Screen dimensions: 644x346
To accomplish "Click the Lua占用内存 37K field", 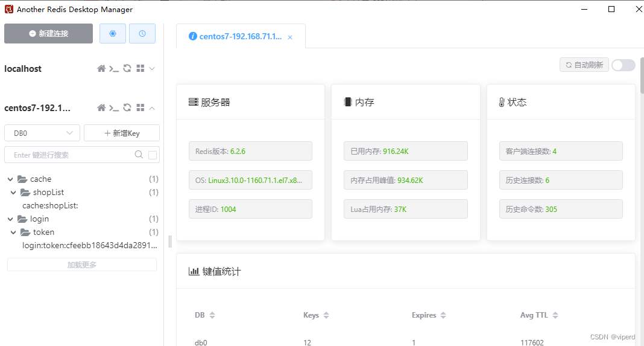I will pos(406,209).
